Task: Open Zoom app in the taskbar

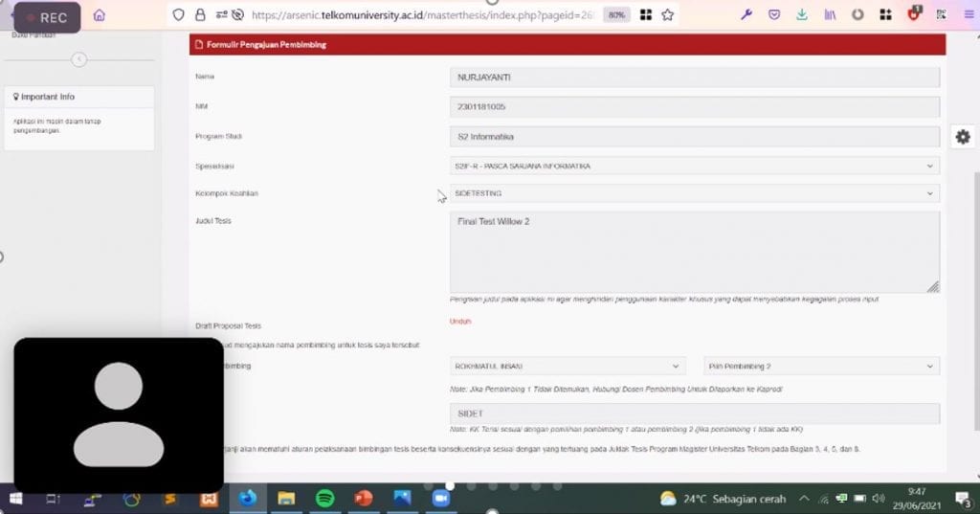Action: [441, 498]
